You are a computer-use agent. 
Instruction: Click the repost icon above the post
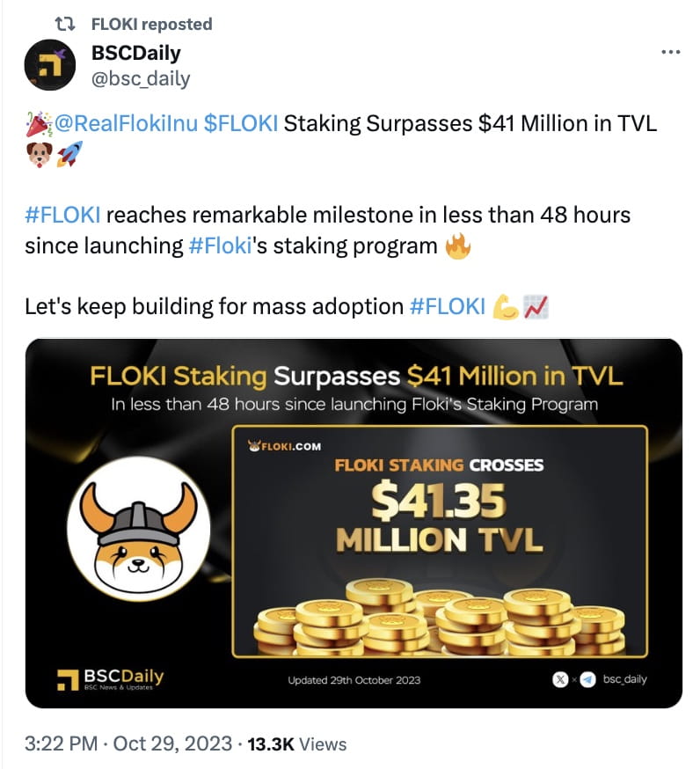click(x=62, y=24)
